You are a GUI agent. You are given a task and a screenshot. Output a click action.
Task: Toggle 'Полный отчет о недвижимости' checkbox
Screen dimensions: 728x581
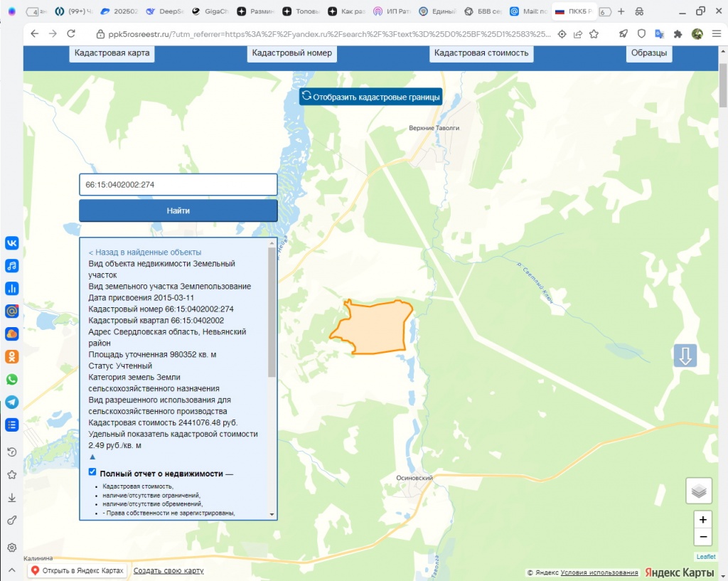coord(92,472)
